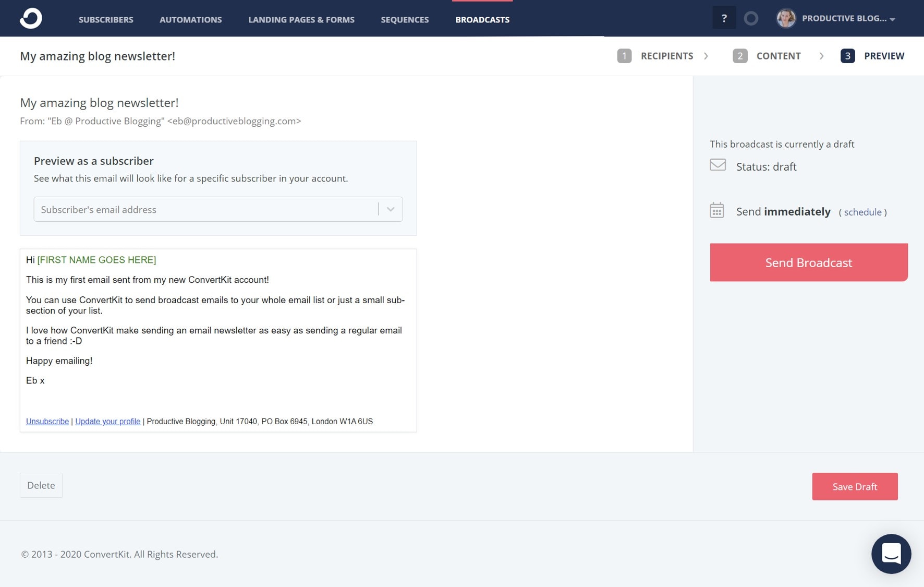The width and height of the screenshot is (924, 587).
Task: Click the Happy emailing! line
Action: point(59,361)
